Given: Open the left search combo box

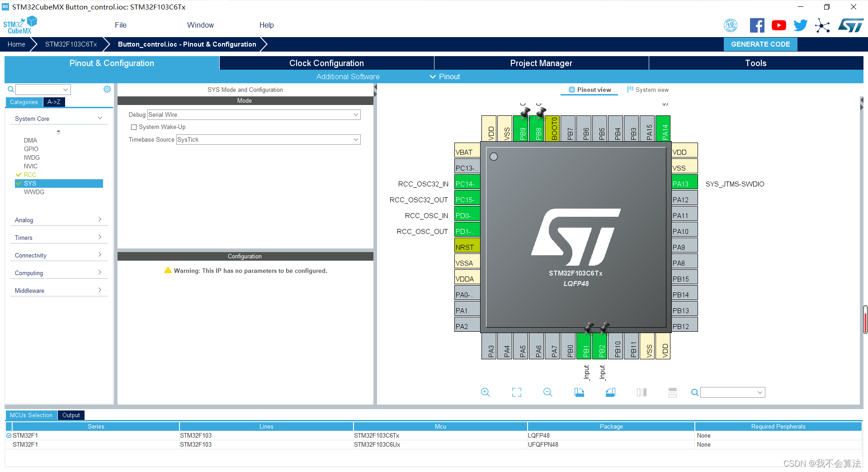Looking at the screenshot, I should pyautogui.click(x=43, y=90).
